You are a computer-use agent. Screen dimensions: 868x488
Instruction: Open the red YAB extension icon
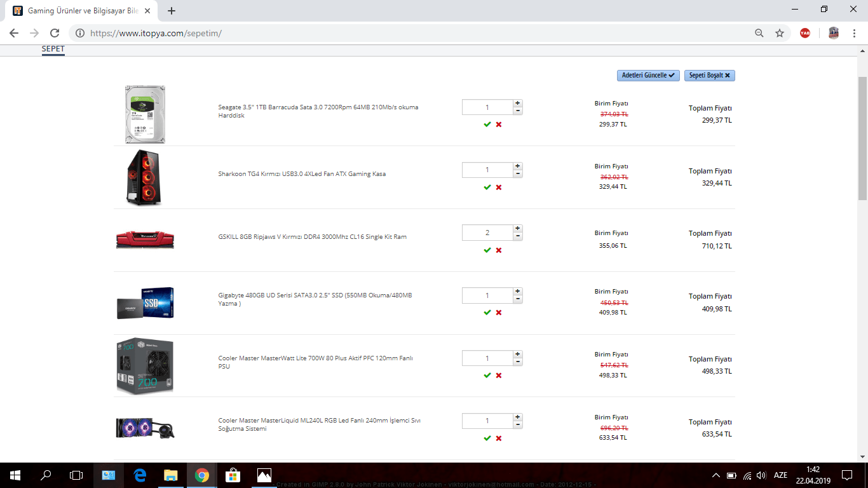point(805,33)
